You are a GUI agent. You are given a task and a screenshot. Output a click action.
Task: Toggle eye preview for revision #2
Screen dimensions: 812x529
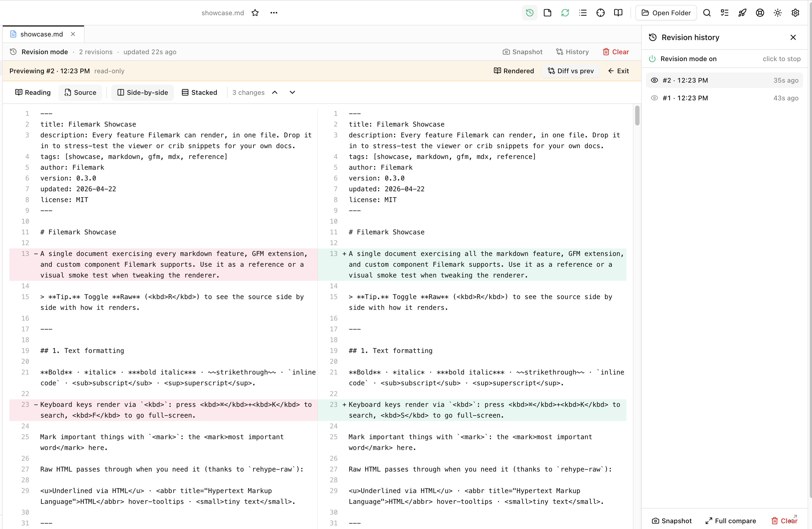coord(654,80)
